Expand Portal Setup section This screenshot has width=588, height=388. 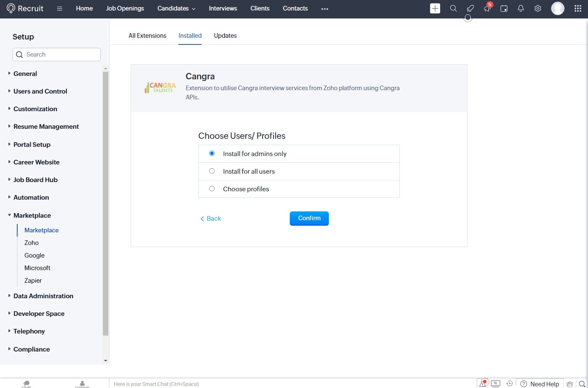32,144
